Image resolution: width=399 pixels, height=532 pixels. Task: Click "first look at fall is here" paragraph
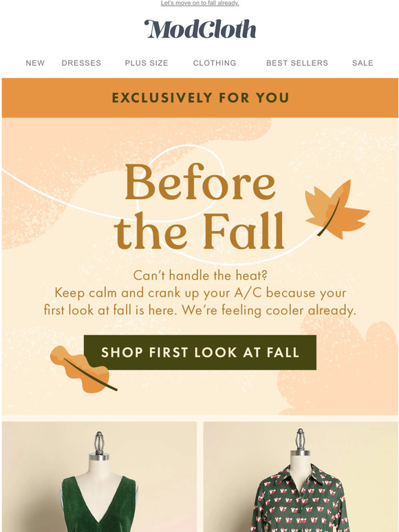pyautogui.click(x=200, y=302)
